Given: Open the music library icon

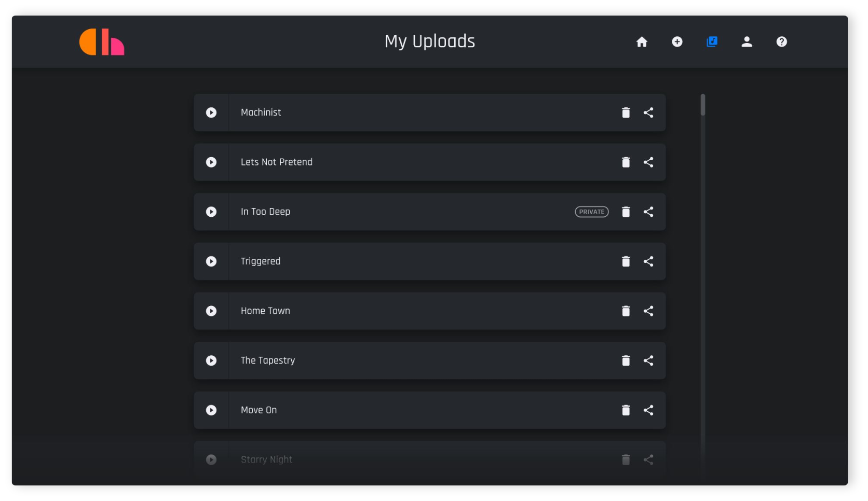Looking at the screenshot, I should (x=712, y=41).
